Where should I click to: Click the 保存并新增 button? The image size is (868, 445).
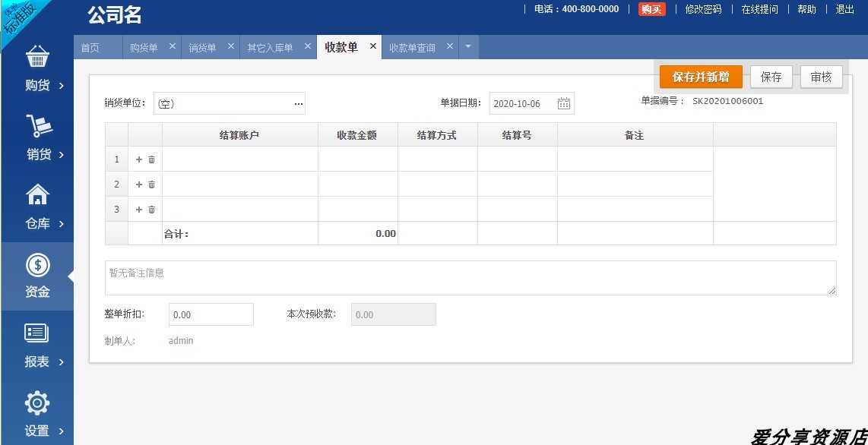(701, 77)
